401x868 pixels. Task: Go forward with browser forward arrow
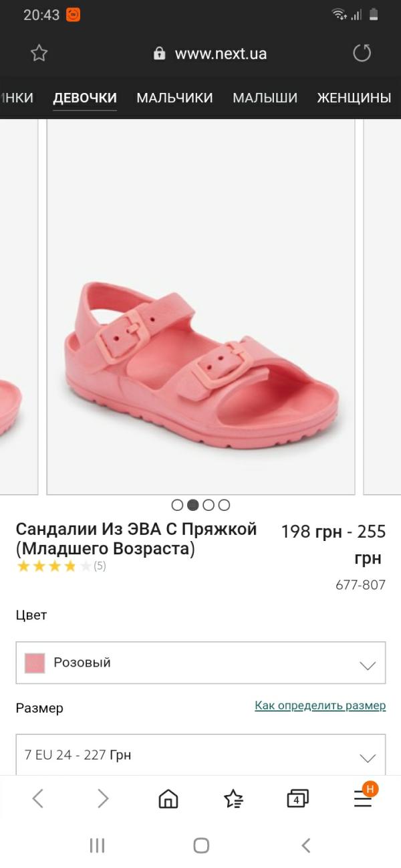(102, 798)
